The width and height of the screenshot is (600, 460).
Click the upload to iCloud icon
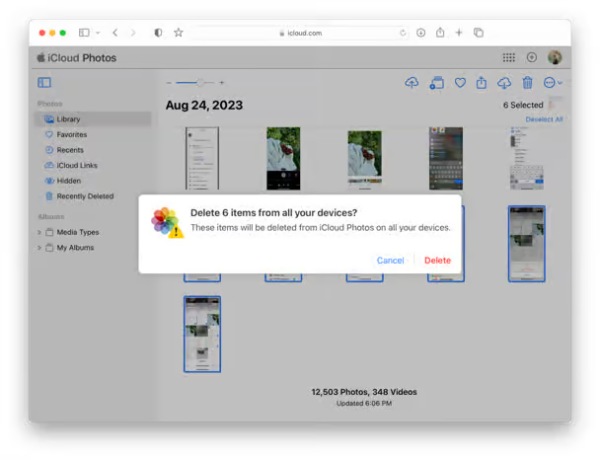(x=411, y=83)
